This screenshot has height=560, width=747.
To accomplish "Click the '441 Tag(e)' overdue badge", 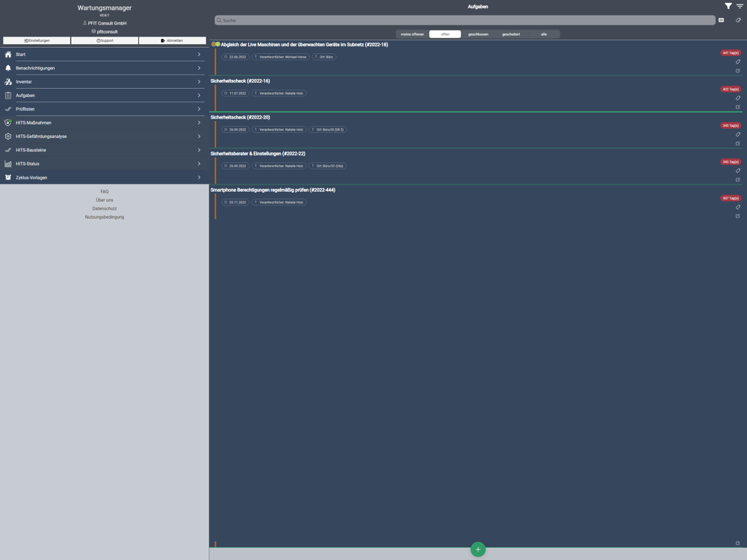I will point(731,53).
